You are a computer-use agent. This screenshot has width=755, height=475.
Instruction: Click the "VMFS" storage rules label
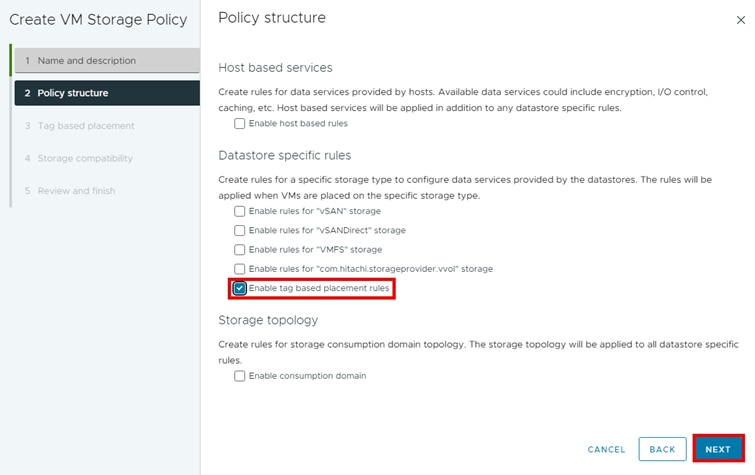315,250
